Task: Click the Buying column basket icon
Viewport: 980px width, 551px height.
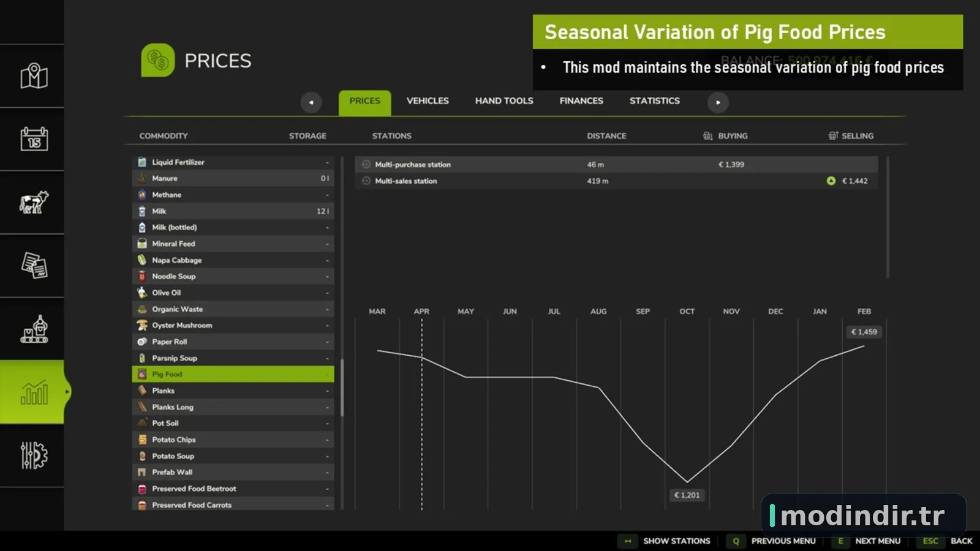Action: point(707,135)
